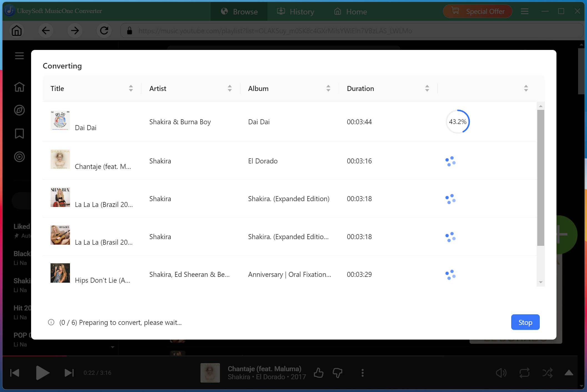
Task: Open the hamburger menu in the title bar
Action: 525,11
